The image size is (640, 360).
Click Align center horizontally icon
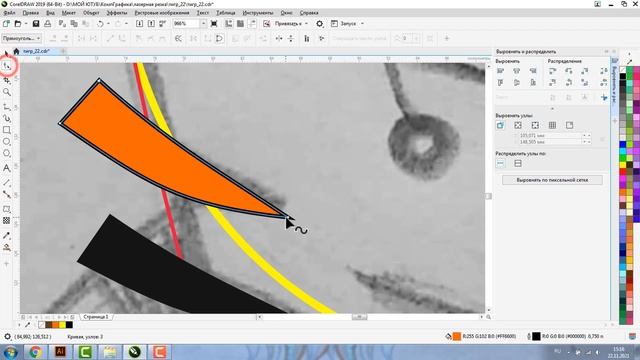(517, 71)
